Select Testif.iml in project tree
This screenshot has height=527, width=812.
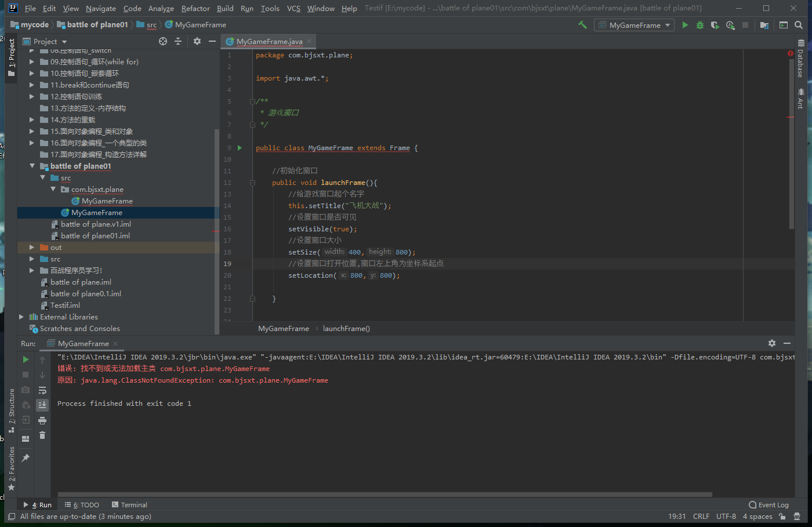click(x=65, y=305)
